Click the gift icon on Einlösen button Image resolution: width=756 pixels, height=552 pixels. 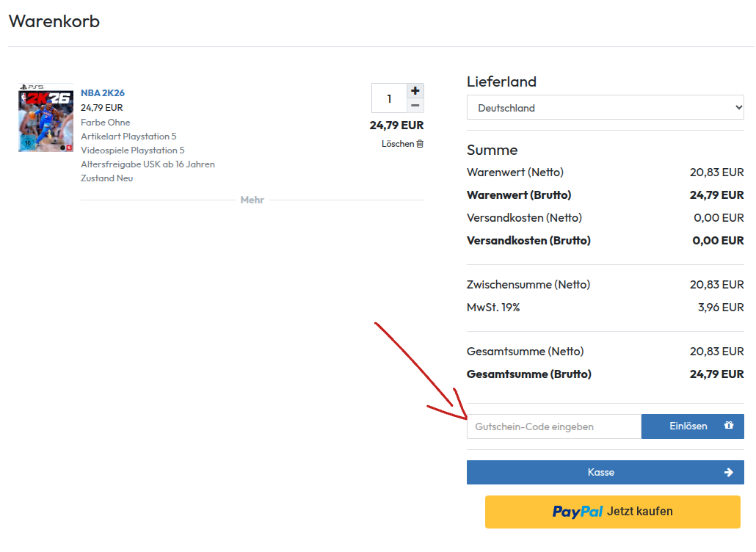729,426
